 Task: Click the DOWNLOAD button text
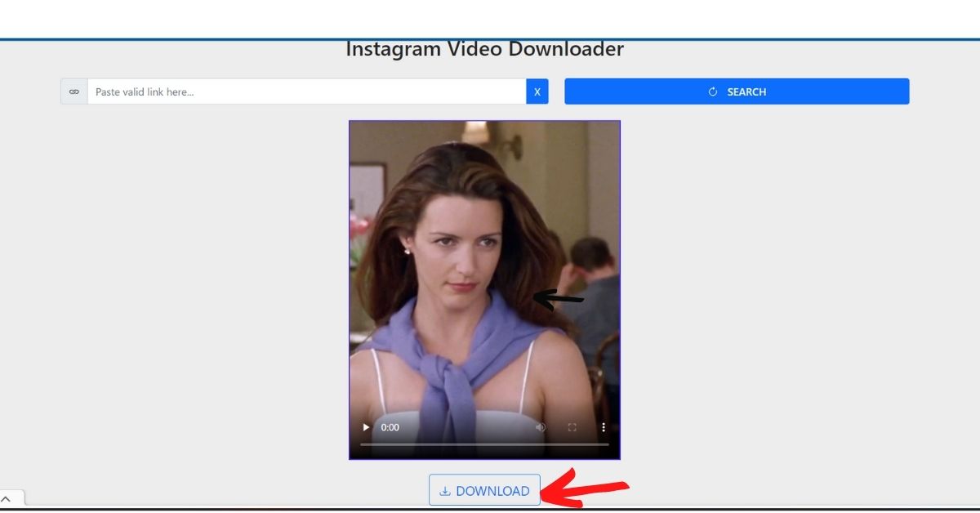492,491
